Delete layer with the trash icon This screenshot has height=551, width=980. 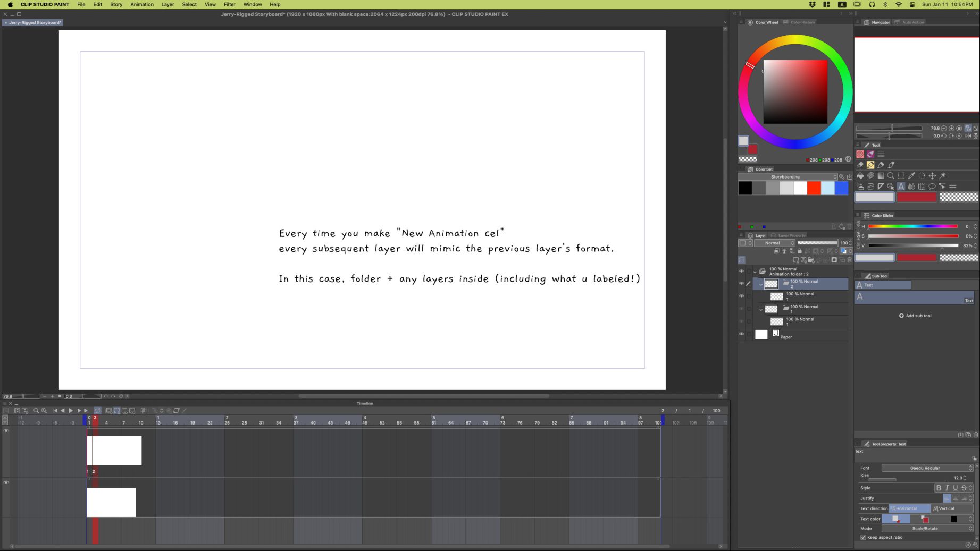pyautogui.click(x=849, y=260)
